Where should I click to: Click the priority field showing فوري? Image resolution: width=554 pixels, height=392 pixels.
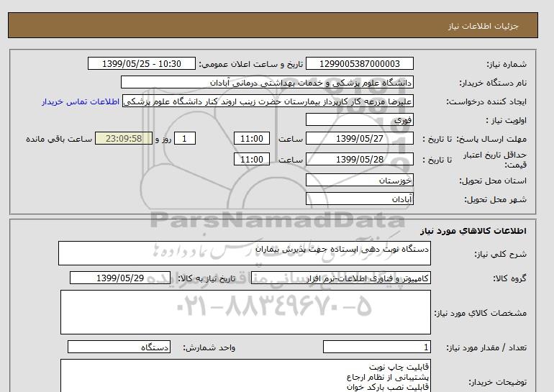pos(359,119)
